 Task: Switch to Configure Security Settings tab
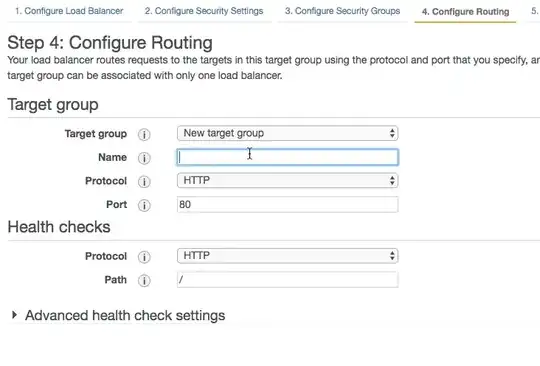pos(204,11)
